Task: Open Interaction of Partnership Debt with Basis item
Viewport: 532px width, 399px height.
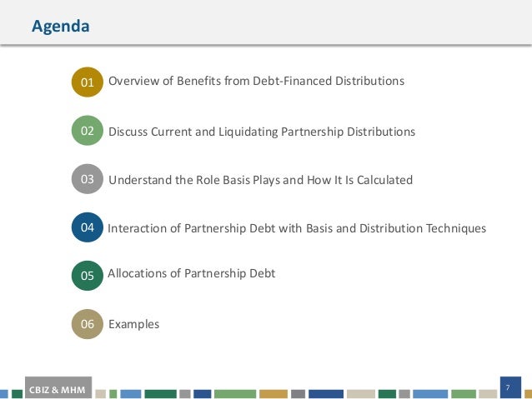Action: coord(297,228)
